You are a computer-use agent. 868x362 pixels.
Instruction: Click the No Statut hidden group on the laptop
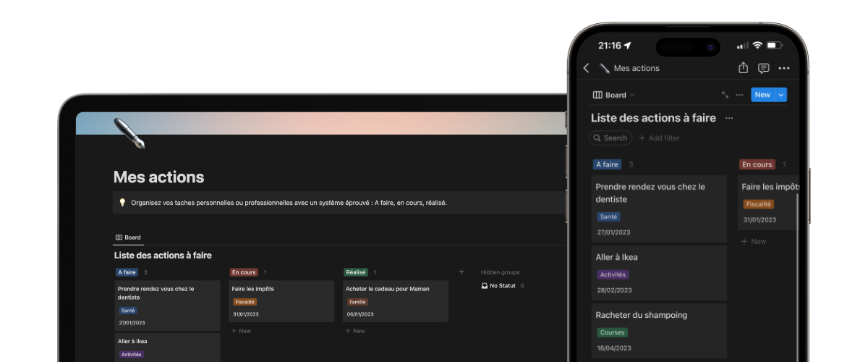point(502,286)
